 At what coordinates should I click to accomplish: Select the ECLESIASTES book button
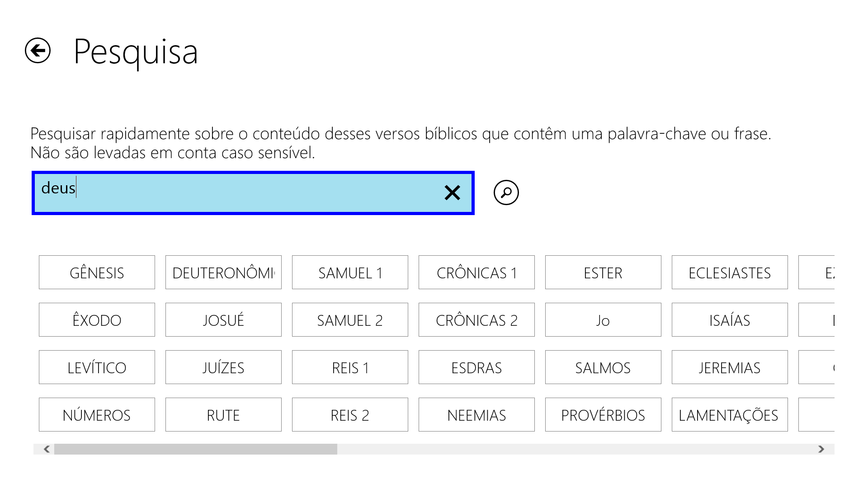729,272
